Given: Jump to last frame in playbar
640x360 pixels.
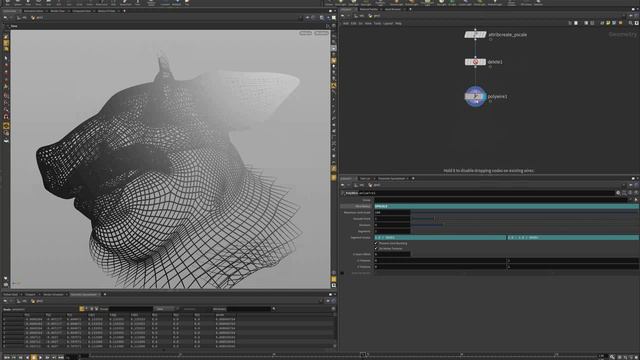Looking at the screenshot, I should pyautogui.click(x=61, y=357).
